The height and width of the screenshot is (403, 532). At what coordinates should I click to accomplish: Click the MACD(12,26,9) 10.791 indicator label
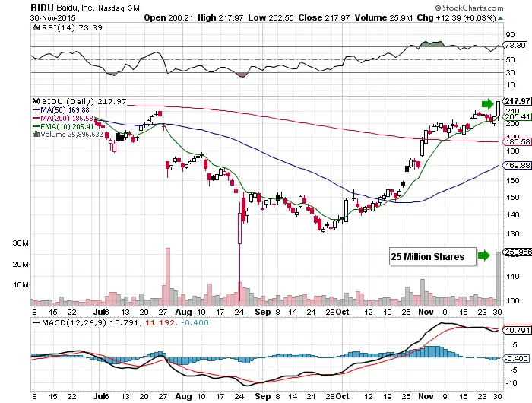point(90,323)
